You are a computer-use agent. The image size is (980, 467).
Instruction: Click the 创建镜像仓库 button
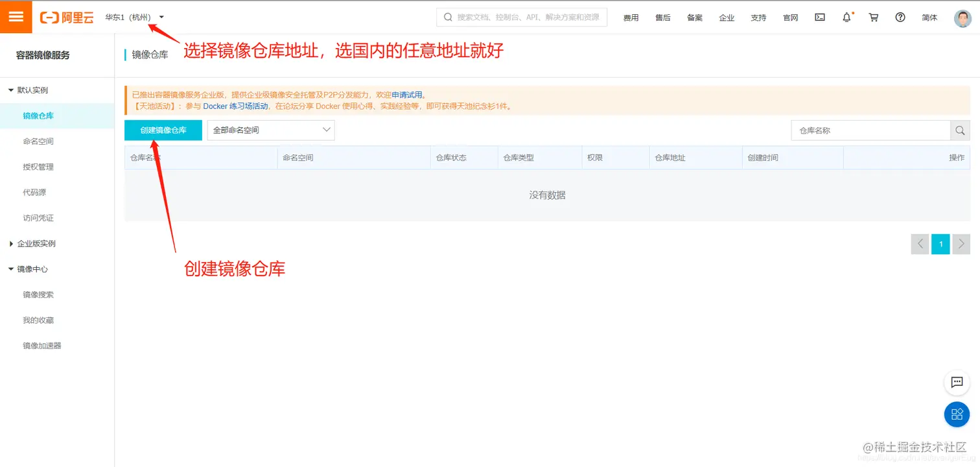[x=163, y=130]
